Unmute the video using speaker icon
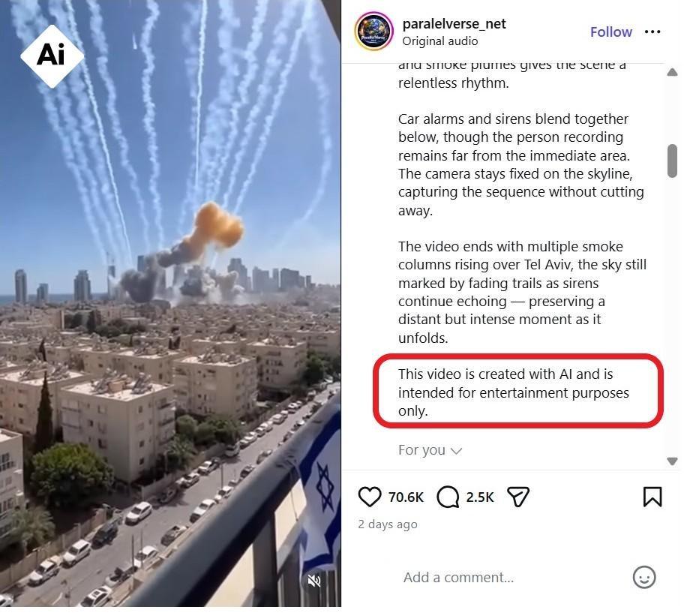The image size is (693, 616). pyautogui.click(x=314, y=581)
